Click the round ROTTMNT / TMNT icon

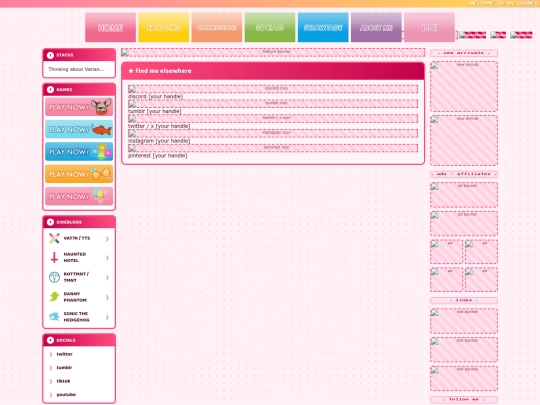[54, 277]
